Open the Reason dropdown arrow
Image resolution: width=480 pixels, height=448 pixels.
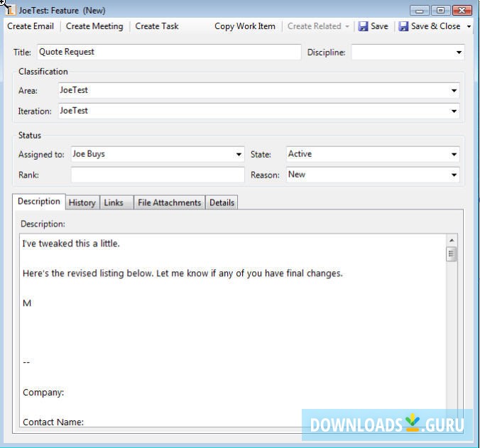[454, 175]
